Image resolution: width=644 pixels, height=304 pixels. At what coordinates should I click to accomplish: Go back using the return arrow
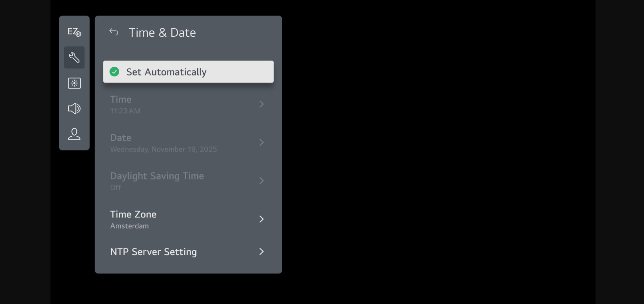114,32
